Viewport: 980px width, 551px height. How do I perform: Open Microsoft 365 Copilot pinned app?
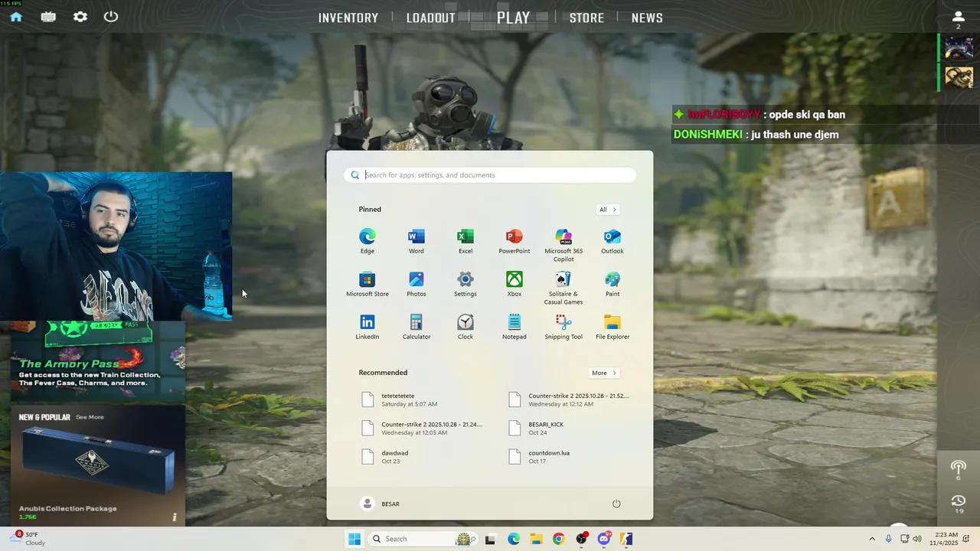point(563,245)
